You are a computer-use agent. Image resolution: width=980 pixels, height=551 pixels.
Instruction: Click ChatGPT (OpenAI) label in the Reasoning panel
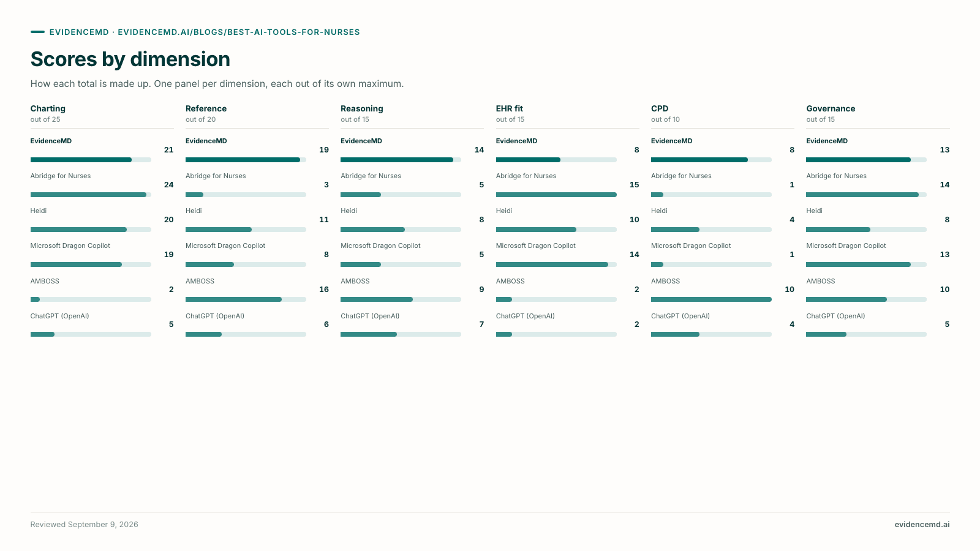pyautogui.click(x=370, y=316)
